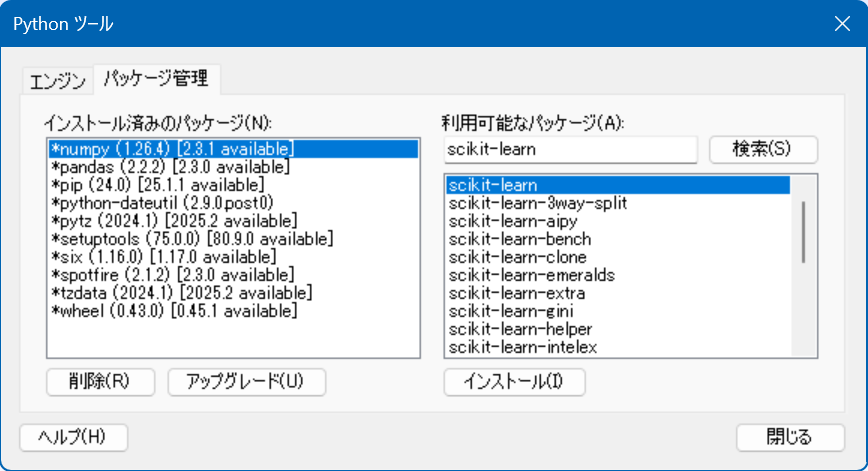
Task: Select pip in installed packages list
Action: (x=233, y=185)
